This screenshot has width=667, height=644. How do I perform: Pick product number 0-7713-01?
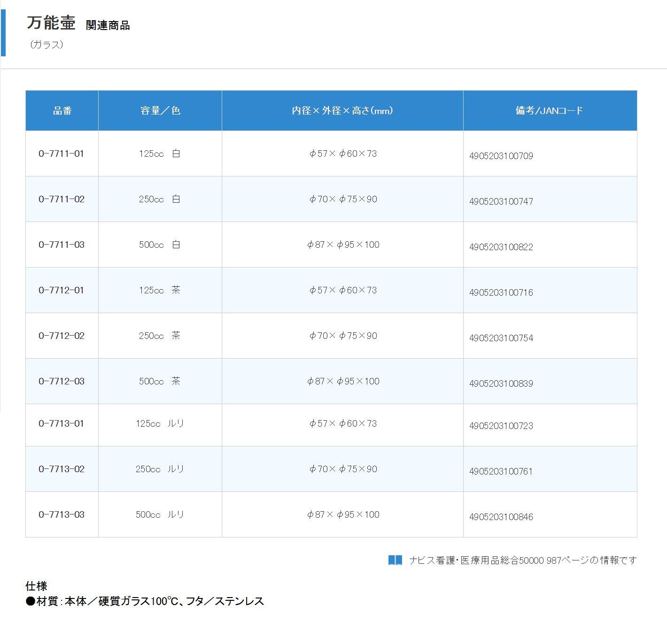click(x=62, y=424)
